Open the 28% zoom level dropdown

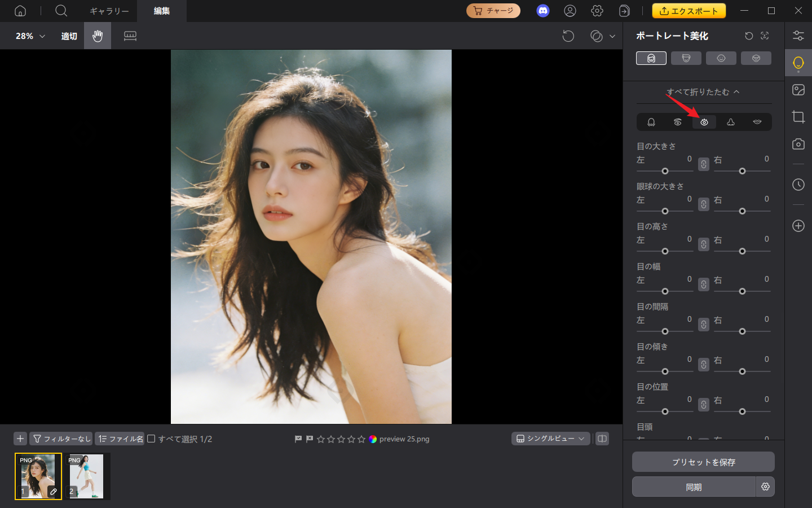pos(28,36)
